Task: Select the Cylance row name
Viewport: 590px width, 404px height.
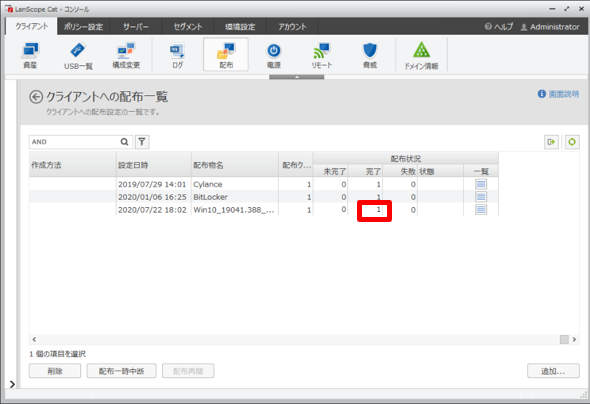Action: point(208,184)
